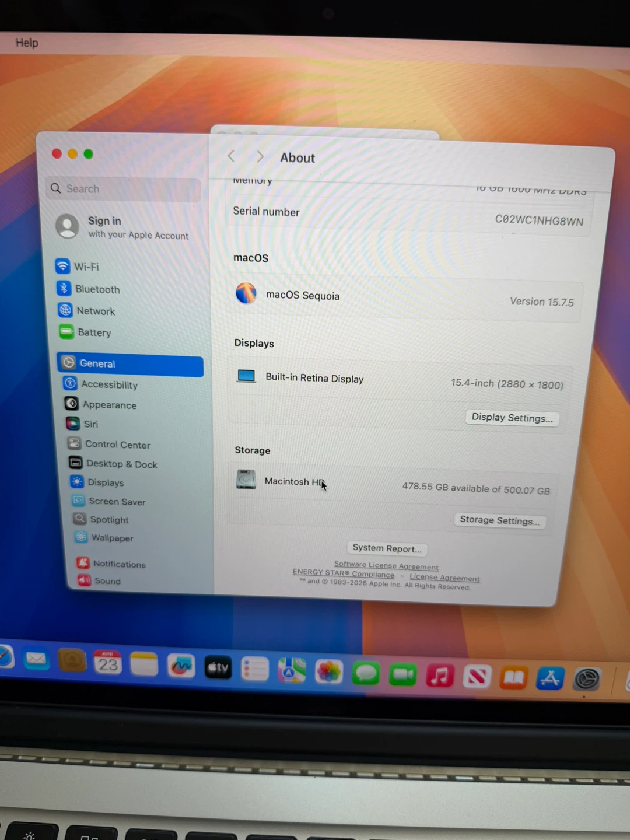Go back with the left chevron

coord(231,156)
